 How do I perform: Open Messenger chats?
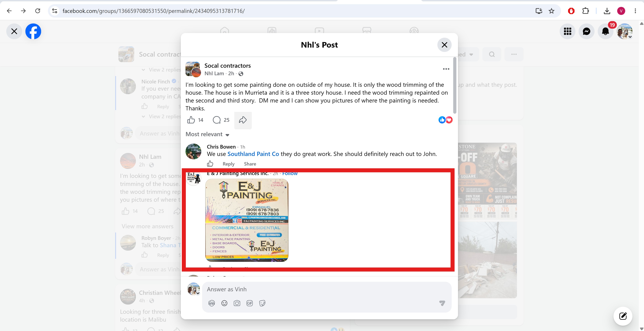coord(586,31)
